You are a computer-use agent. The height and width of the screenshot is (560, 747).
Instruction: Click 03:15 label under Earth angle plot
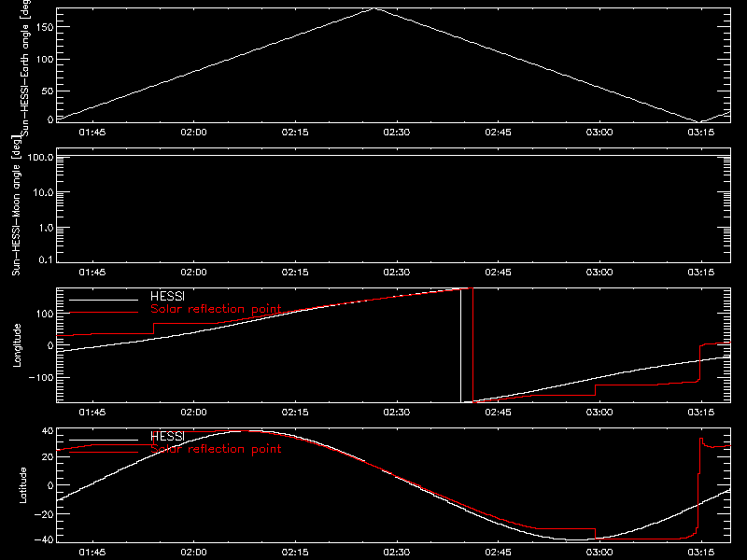[x=701, y=133]
